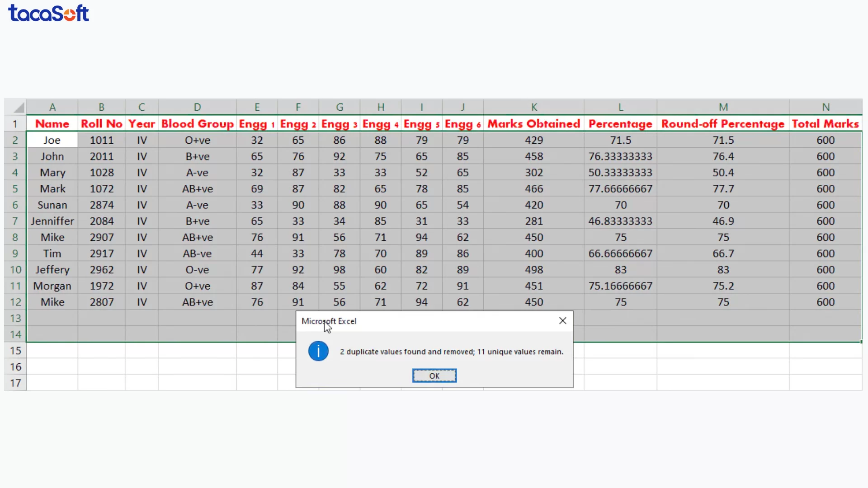Viewport: 868px width, 488px height.
Task: Click the blue information icon in dialog
Action: (318, 351)
